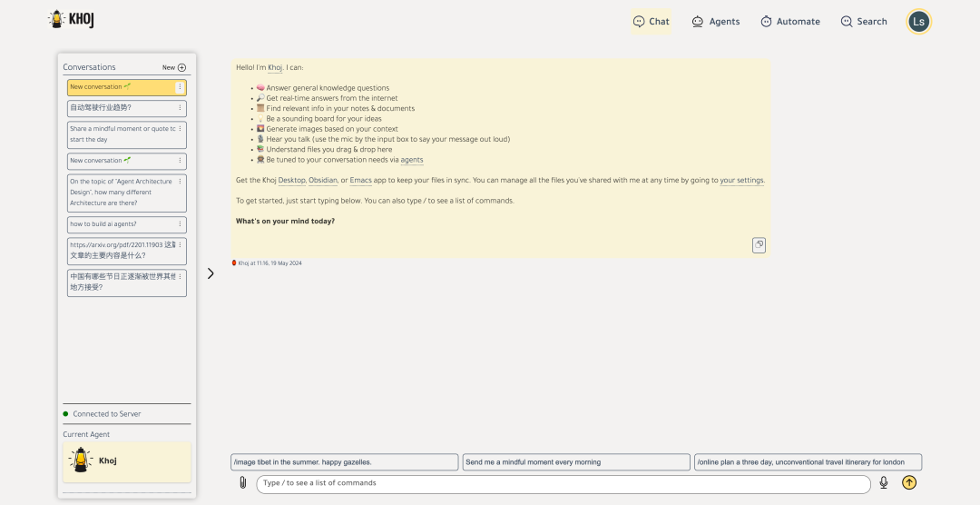Screen dimensions: 980x505
Task: Open the Ls user profile avatar
Action: pyautogui.click(x=918, y=21)
